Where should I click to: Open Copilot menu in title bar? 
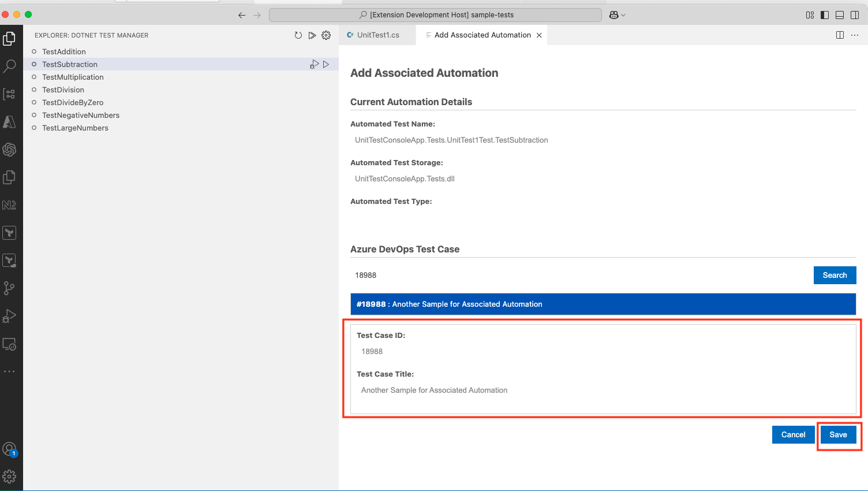click(617, 15)
